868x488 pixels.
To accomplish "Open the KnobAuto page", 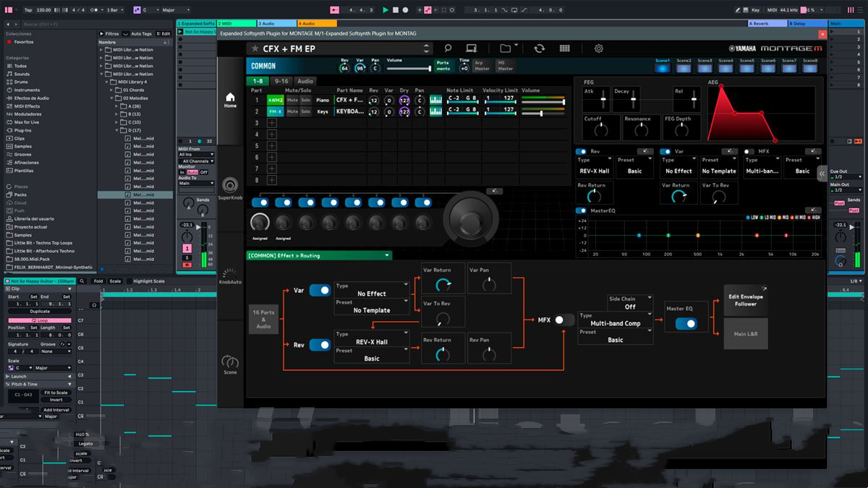I will tap(230, 276).
